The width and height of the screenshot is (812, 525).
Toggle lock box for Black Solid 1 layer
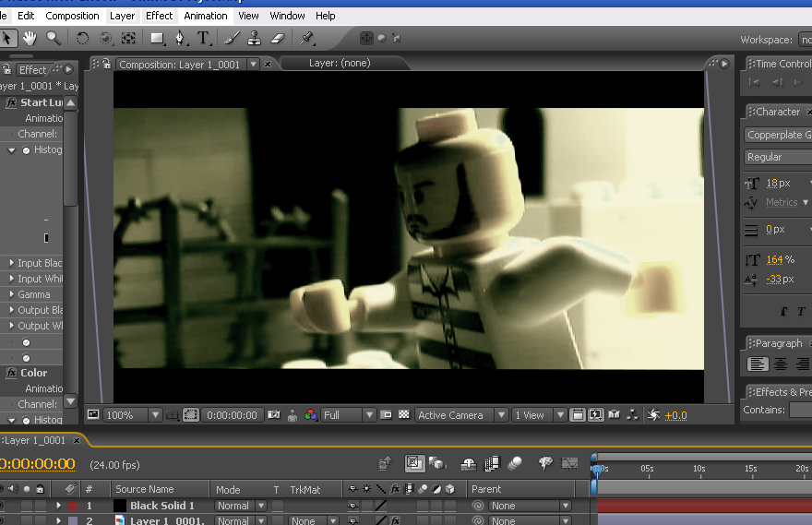(x=40, y=506)
